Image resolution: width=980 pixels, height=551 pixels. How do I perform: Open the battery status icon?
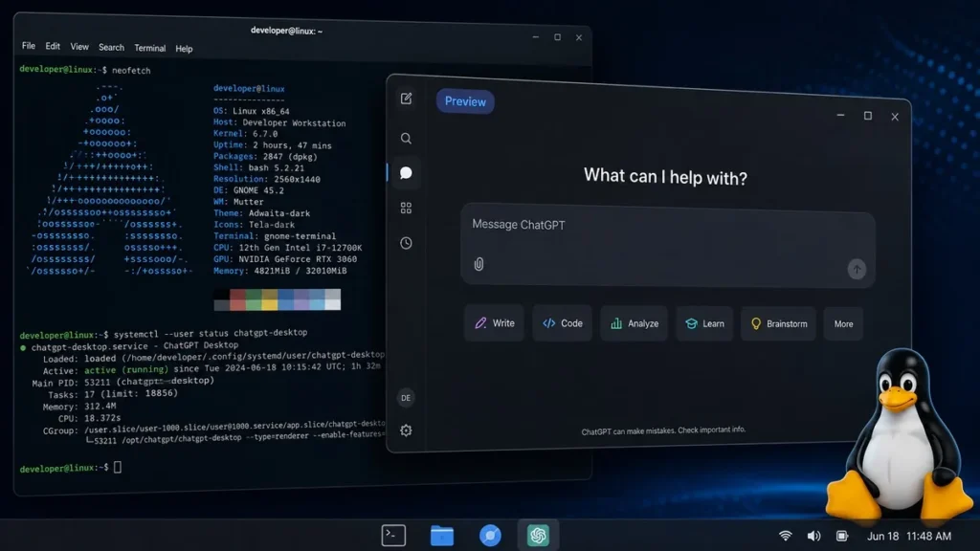tap(842, 536)
